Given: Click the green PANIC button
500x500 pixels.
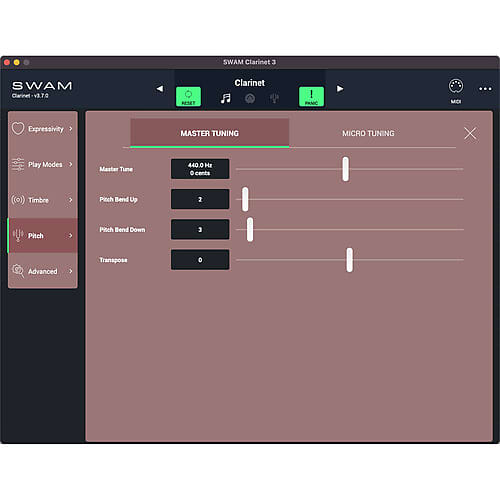Looking at the screenshot, I should coord(311,97).
